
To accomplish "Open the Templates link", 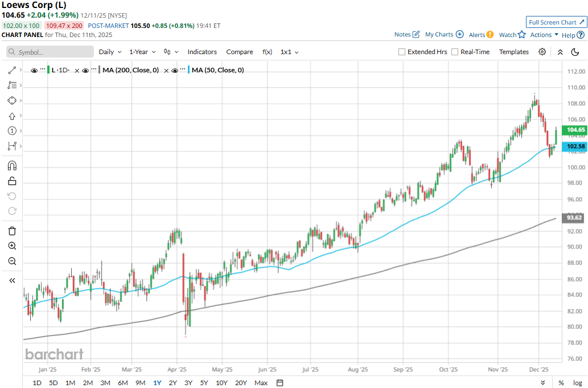I will tap(513, 52).
